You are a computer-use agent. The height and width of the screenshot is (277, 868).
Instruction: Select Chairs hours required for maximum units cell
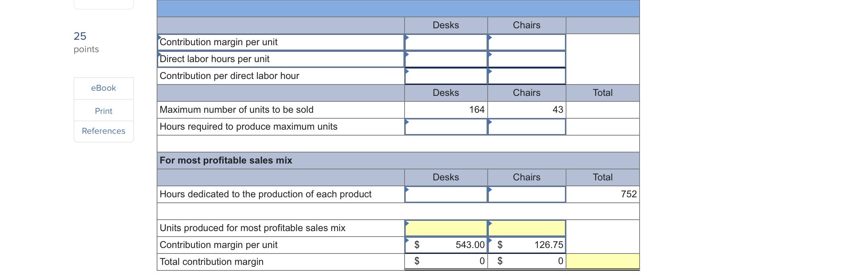527,127
